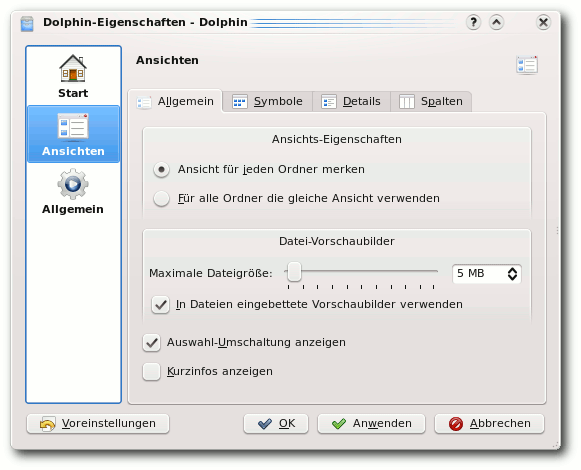Click the Dolphin window icon in title bar
The image size is (581, 470).
pos(27,23)
